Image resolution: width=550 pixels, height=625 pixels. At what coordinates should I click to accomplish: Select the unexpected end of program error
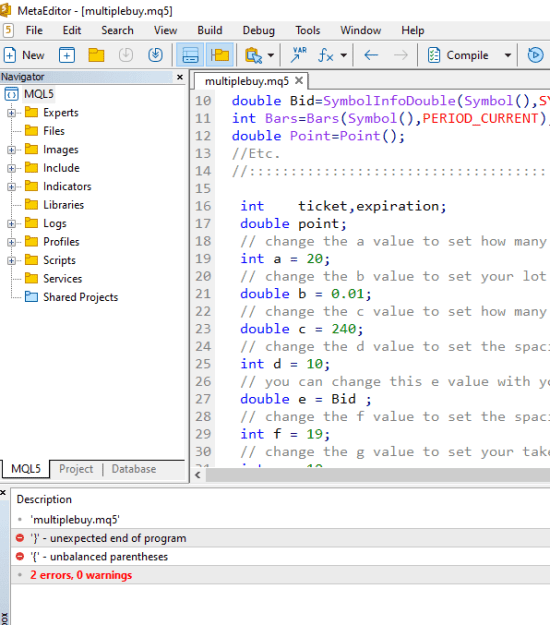coord(280,538)
